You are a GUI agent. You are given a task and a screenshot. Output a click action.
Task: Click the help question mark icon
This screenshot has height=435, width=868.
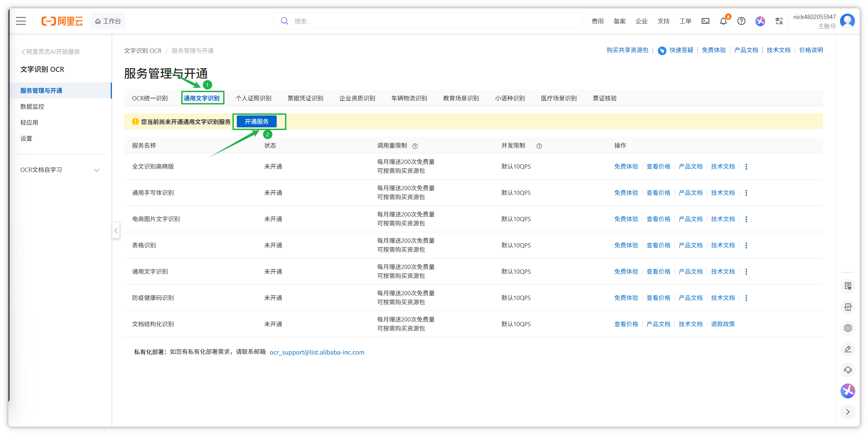coord(741,21)
